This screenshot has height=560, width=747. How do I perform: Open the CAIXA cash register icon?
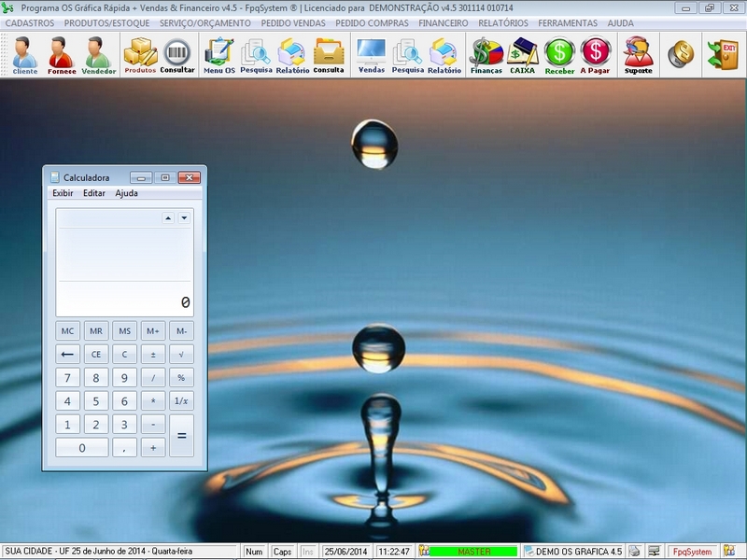[522, 54]
